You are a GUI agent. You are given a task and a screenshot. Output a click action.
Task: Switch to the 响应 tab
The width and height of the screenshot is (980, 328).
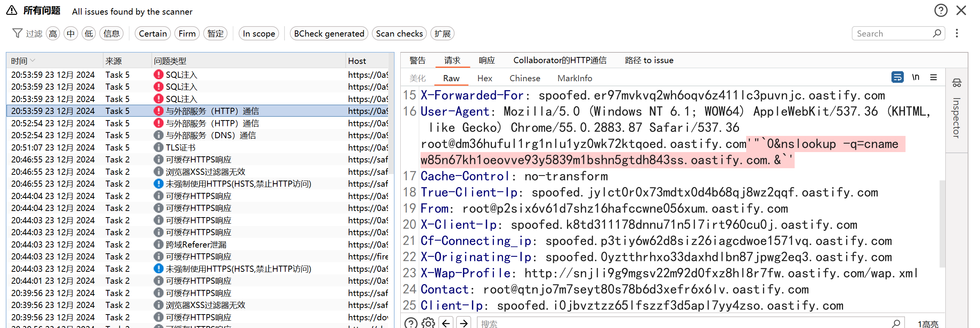(x=487, y=60)
